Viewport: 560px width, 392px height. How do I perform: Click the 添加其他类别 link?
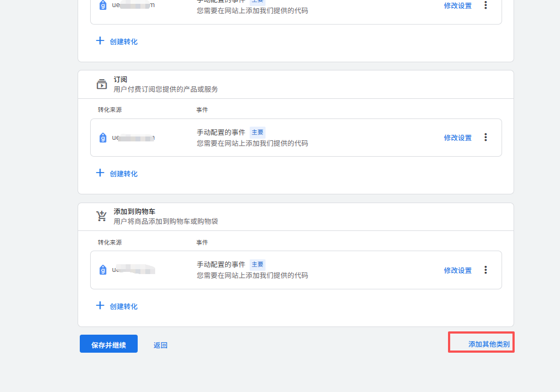pyautogui.click(x=488, y=345)
